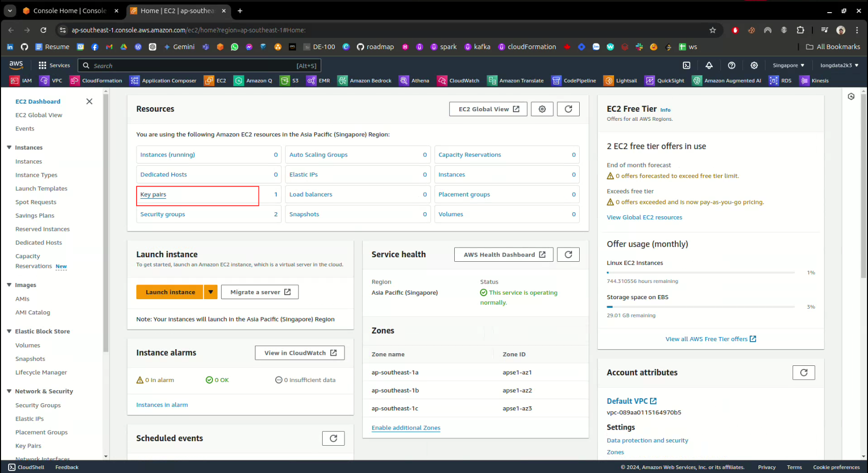Collapse the Network & Security section
868x473 pixels.
pos(9,391)
